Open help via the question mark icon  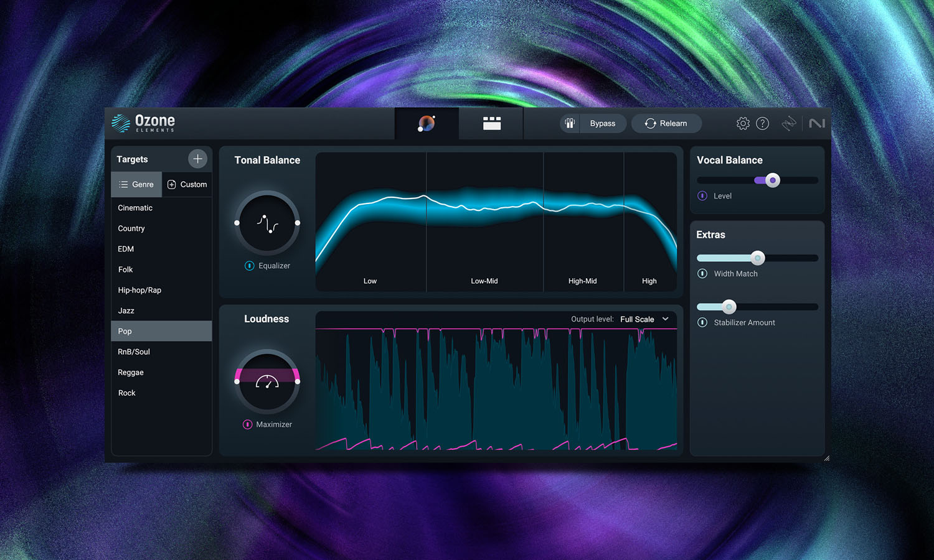click(763, 123)
